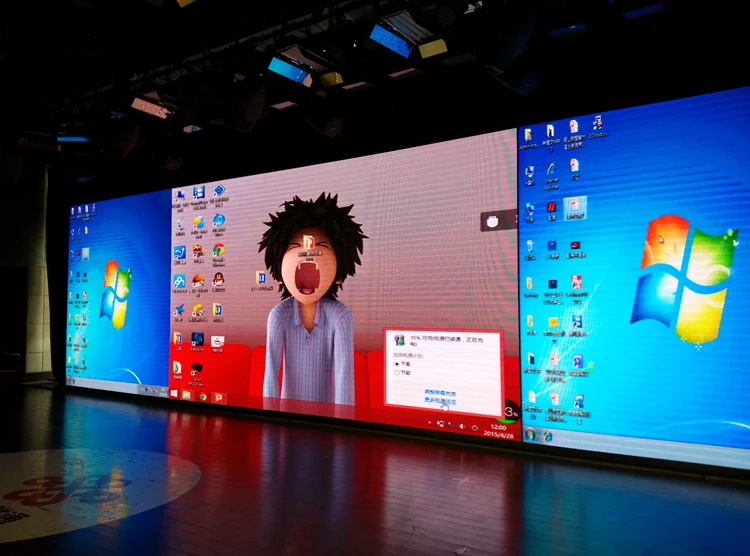
Task: Open Adobe Acrobat red shortcut on right screen
Action: coord(576,281)
